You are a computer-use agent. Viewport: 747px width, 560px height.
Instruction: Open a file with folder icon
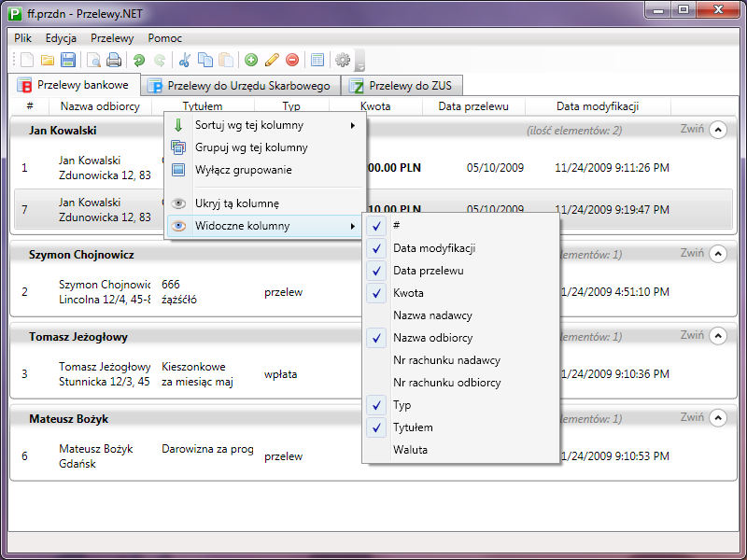[x=48, y=60]
